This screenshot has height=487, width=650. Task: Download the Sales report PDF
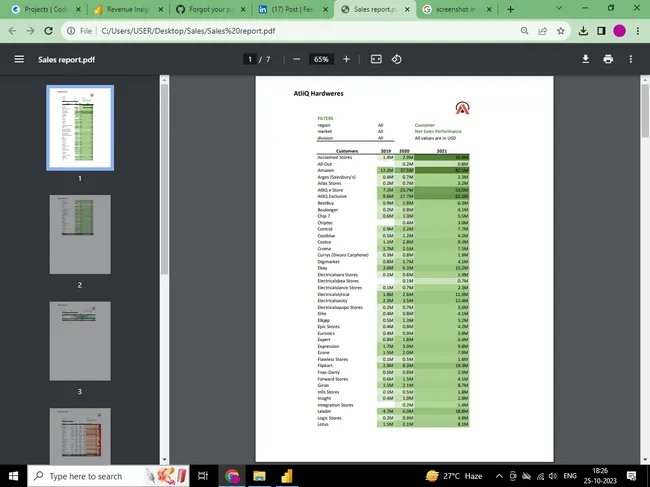585,59
